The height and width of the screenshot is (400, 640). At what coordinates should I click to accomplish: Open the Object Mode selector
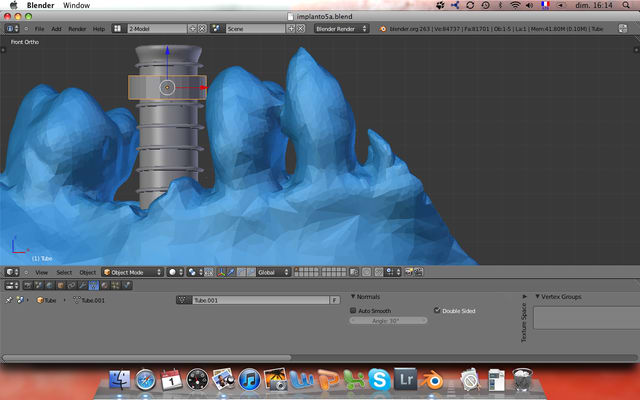point(131,272)
